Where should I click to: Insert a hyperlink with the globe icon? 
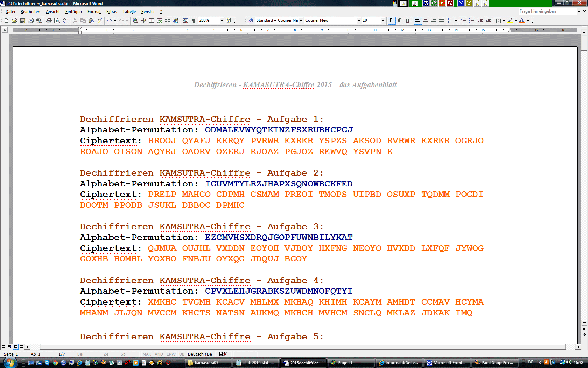point(135,21)
